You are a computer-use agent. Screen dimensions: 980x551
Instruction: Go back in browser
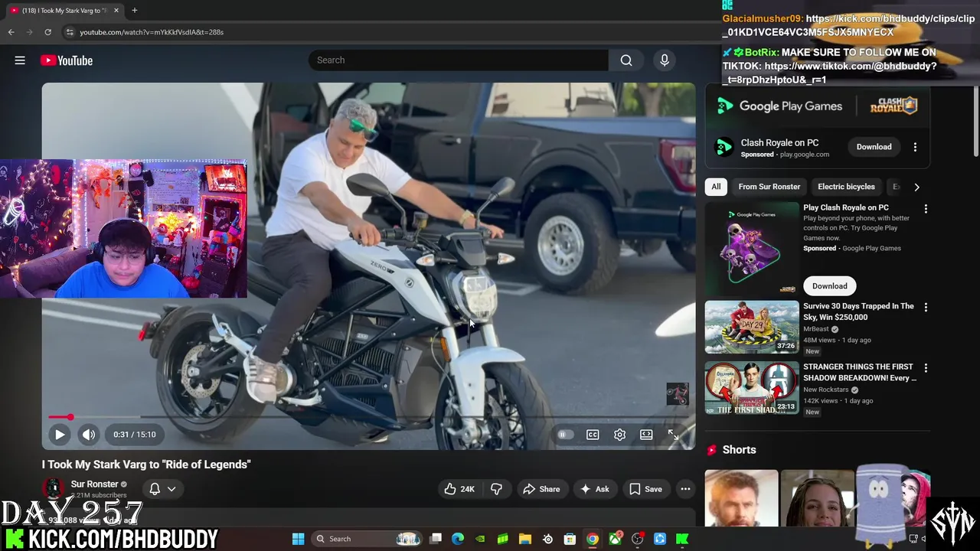click(11, 32)
